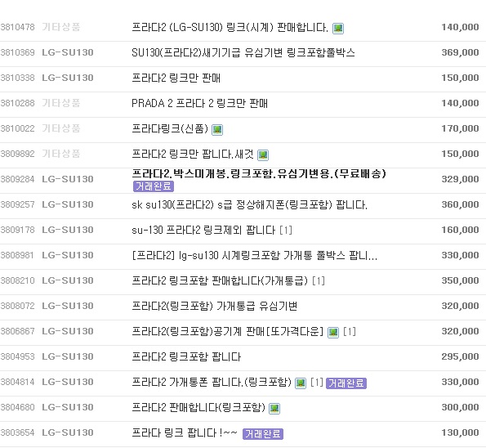Open 프라다2(링크포함) 가개통급 유심기변 listing
Image resolution: width=486 pixels, height=448 pixels.
pyautogui.click(x=215, y=307)
